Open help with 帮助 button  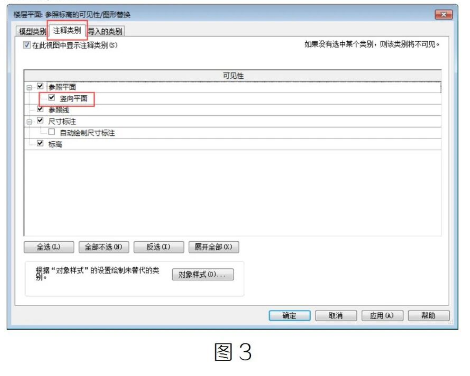click(429, 315)
